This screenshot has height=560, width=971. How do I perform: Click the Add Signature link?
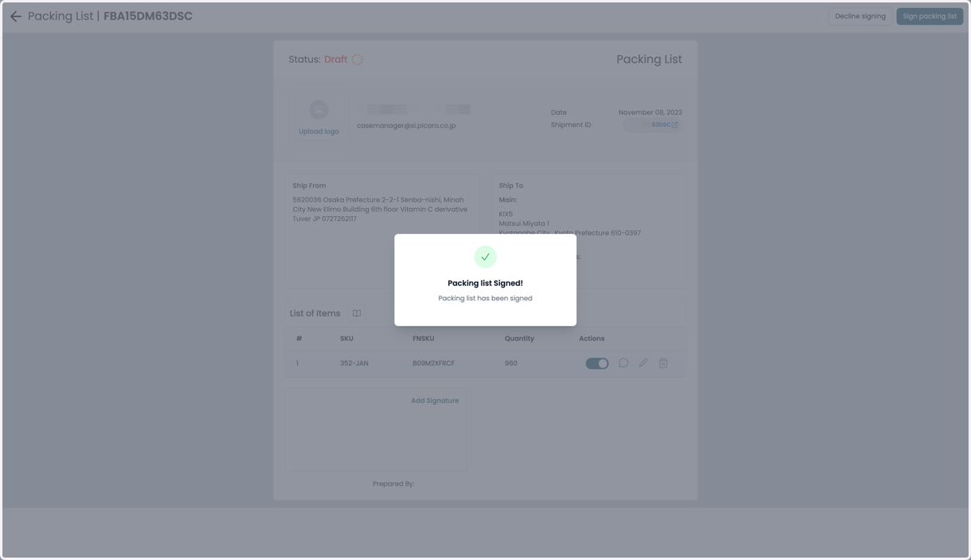[x=435, y=401]
